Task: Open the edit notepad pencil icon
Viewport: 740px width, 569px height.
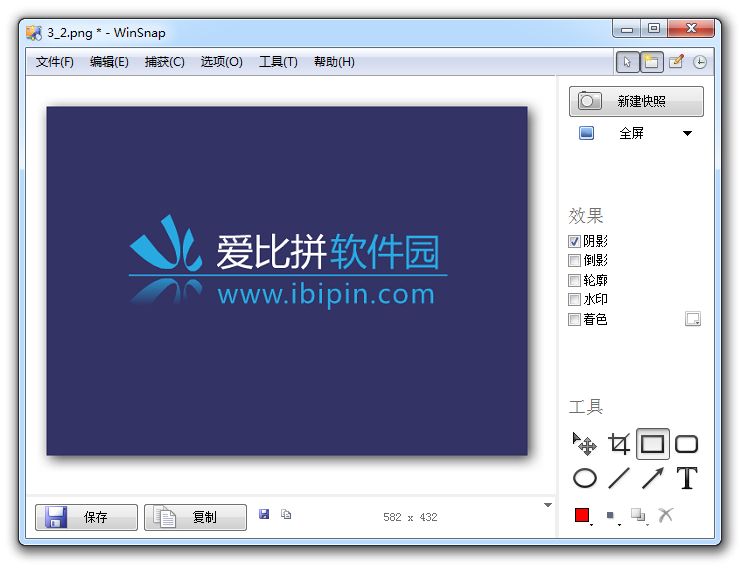Action: tap(676, 62)
